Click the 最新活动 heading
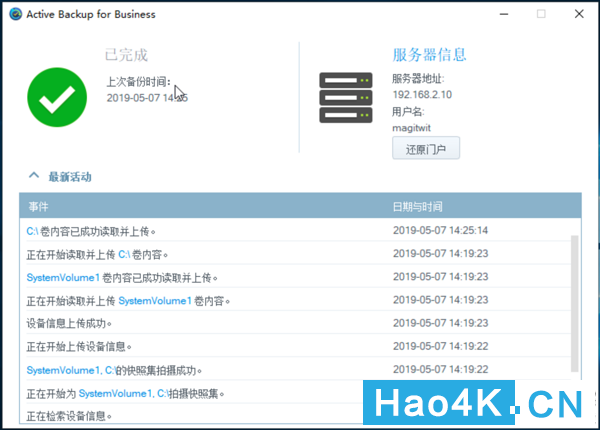This screenshot has width=600, height=430. 70,177
